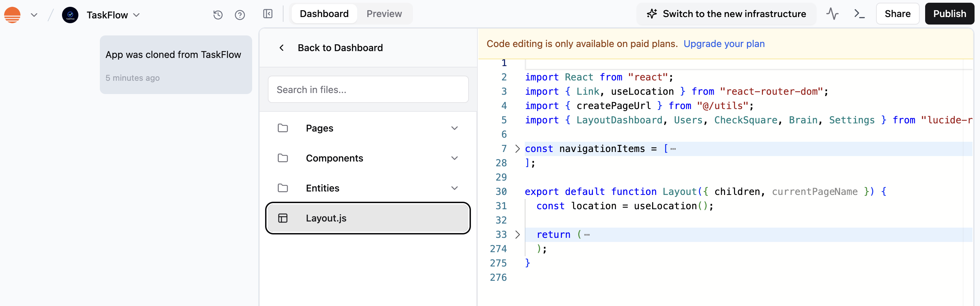
Task: Toggle the sidebar panel collapse icon
Action: coord(268,14)
